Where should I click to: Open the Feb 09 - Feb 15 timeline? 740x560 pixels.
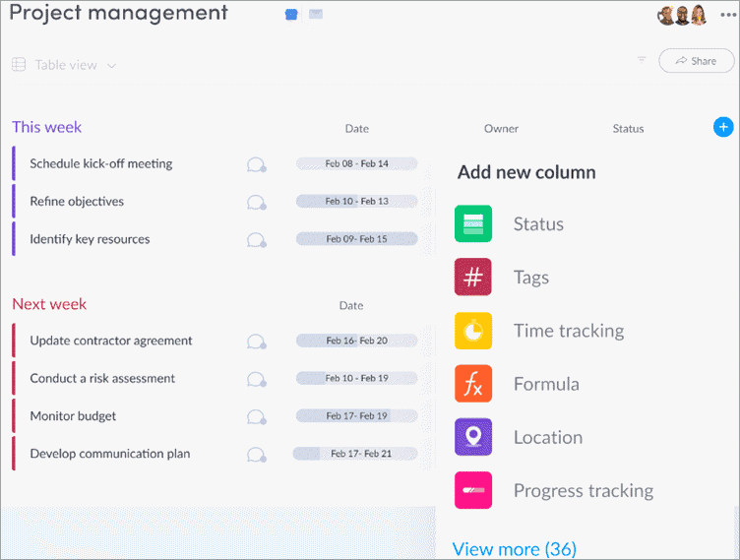[357, 239]
